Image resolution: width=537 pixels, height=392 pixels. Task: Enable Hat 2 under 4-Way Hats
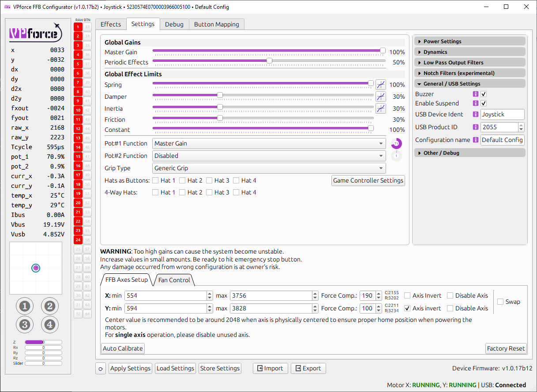pyautogui.click(x=182, y=192)
